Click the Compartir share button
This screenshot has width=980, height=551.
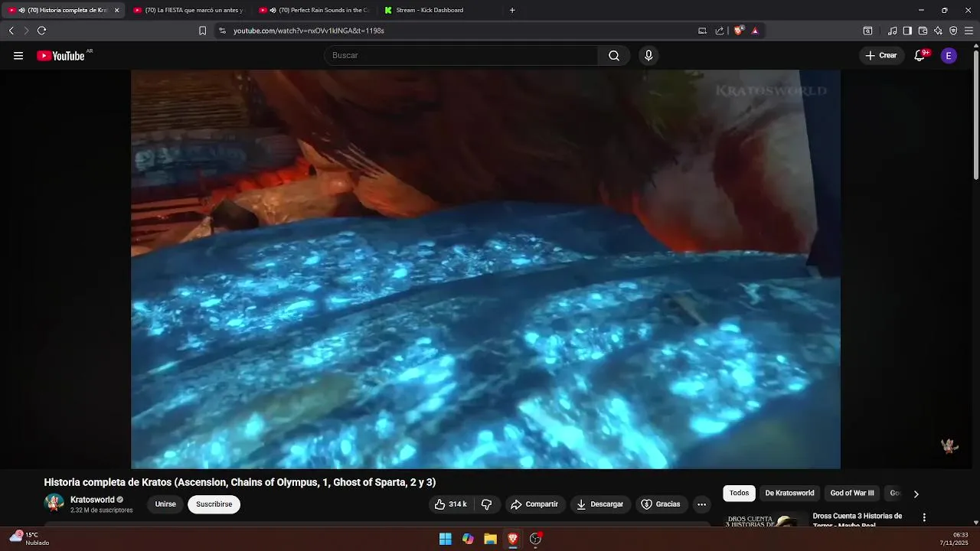[x=534, y=504]
